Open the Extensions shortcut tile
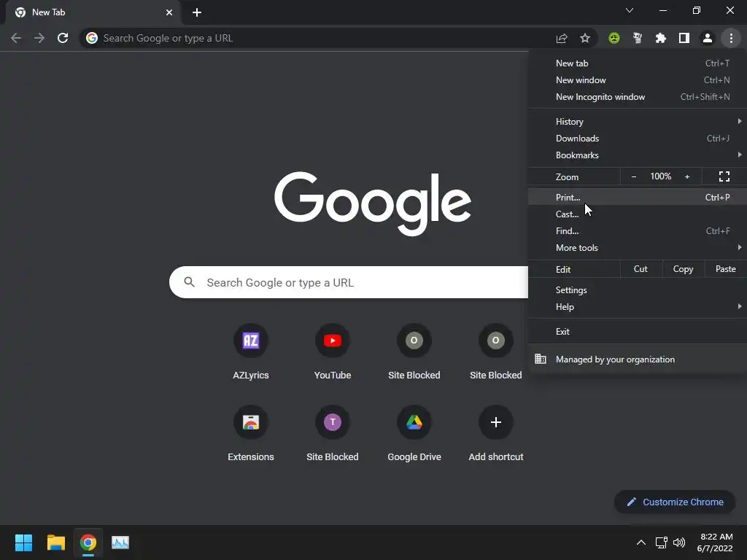The width and height of the screenshot is (747, 560). (x=251, y=433)
